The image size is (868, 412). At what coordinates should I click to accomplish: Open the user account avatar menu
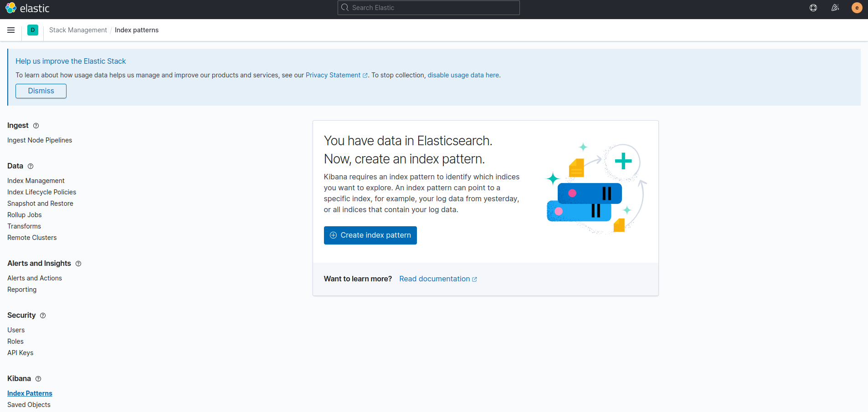tap(857, 8)
